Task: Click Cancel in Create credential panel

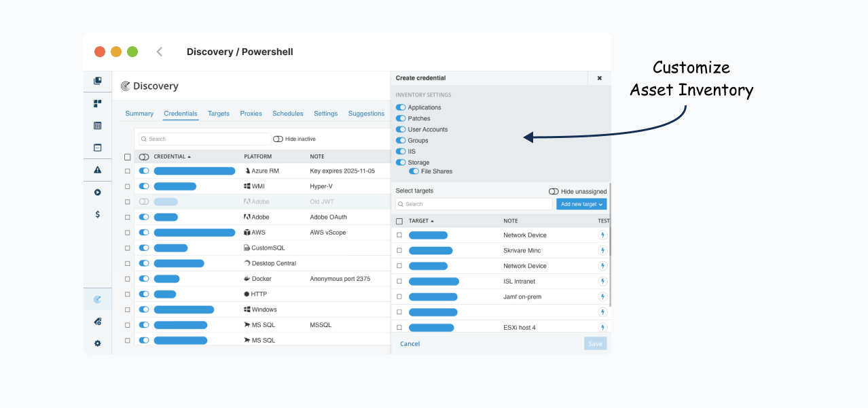Action: tap(410, 344)
